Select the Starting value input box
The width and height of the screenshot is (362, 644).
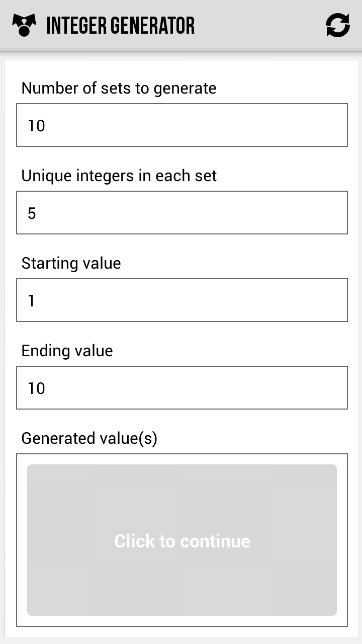[182, 300]
